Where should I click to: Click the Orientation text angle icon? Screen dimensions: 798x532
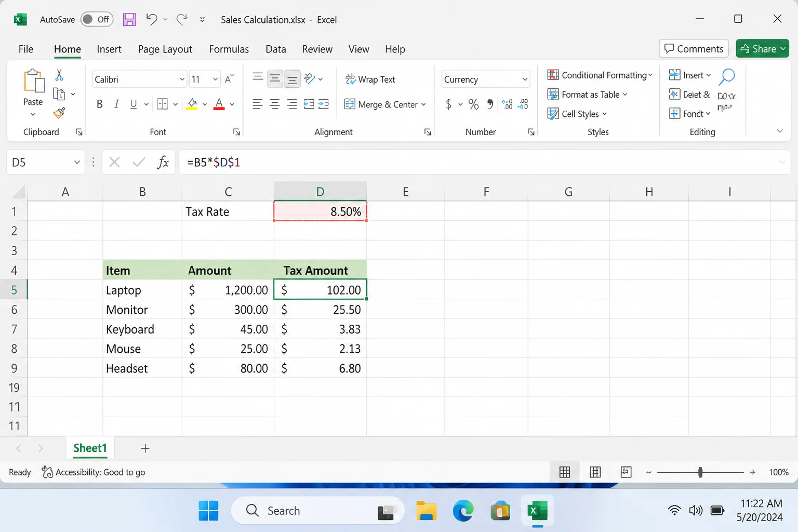point(310,78)
